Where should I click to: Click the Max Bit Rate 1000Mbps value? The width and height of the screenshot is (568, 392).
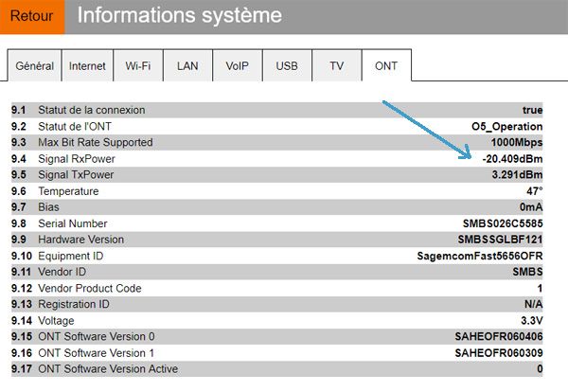click(517, 142)
